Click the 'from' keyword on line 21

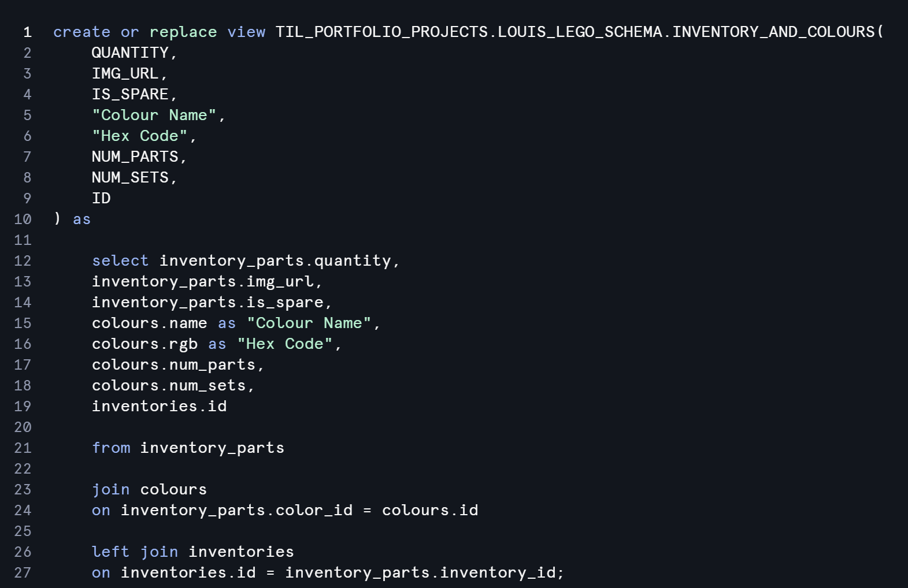pos(111,448)
